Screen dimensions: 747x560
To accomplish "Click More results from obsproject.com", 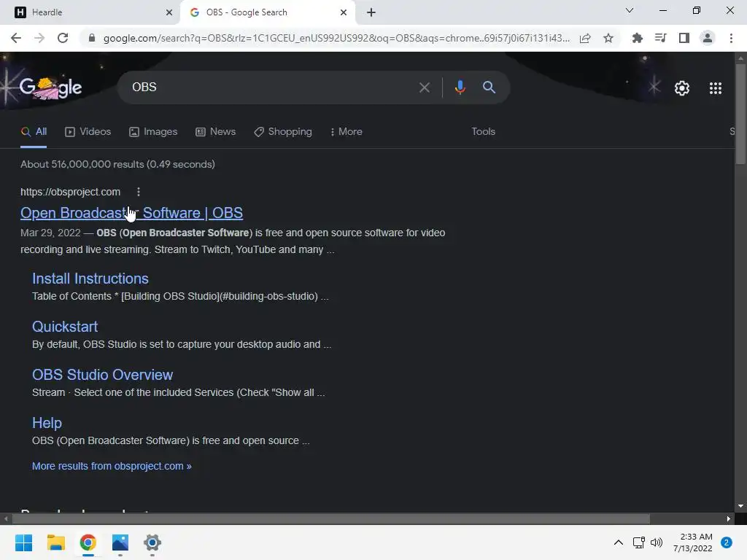I will [x=112, y=466].
